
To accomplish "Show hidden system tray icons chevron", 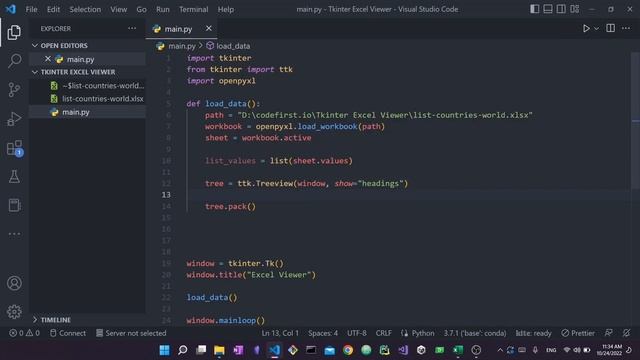I will pos(500,350).
